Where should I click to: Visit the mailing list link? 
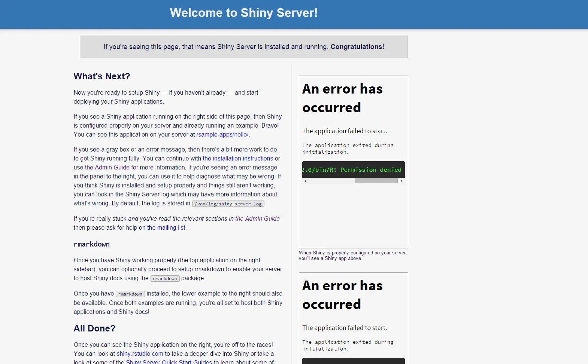[166, 228]
